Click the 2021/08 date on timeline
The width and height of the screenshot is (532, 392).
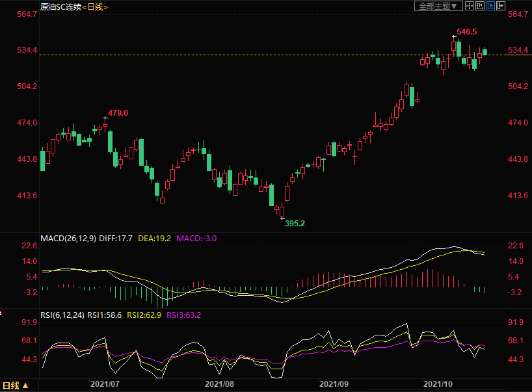(219, 384)
